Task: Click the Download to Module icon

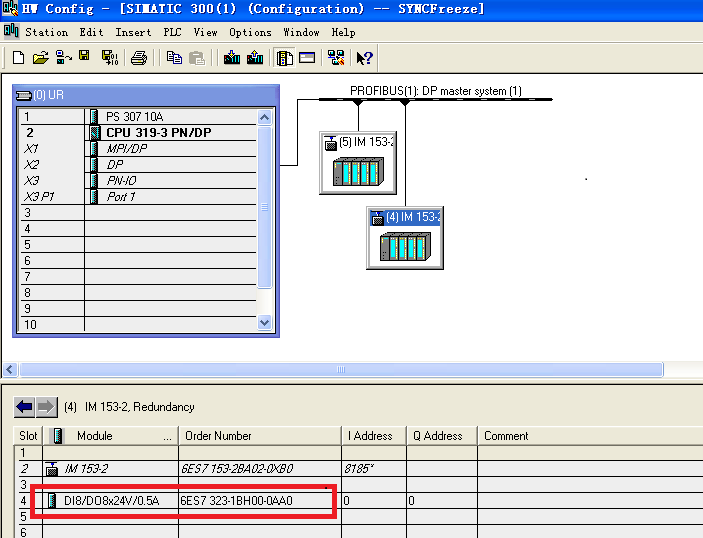Action: [x=232, y=58]
